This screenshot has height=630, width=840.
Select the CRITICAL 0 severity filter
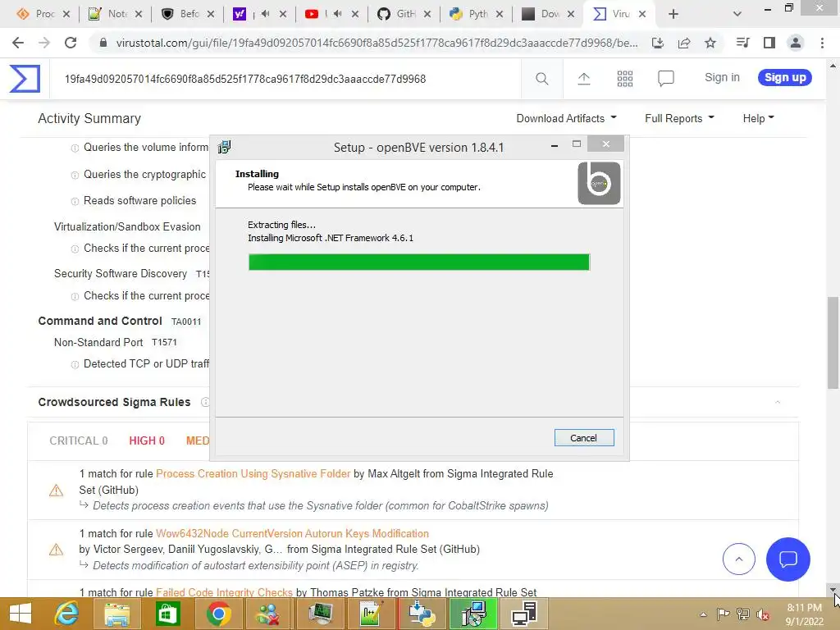[78, 441]
